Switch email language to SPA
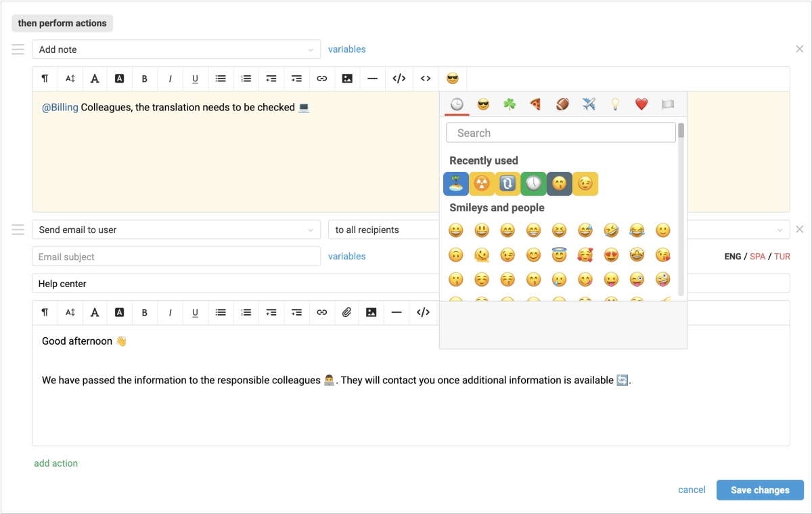 [757, 257]
